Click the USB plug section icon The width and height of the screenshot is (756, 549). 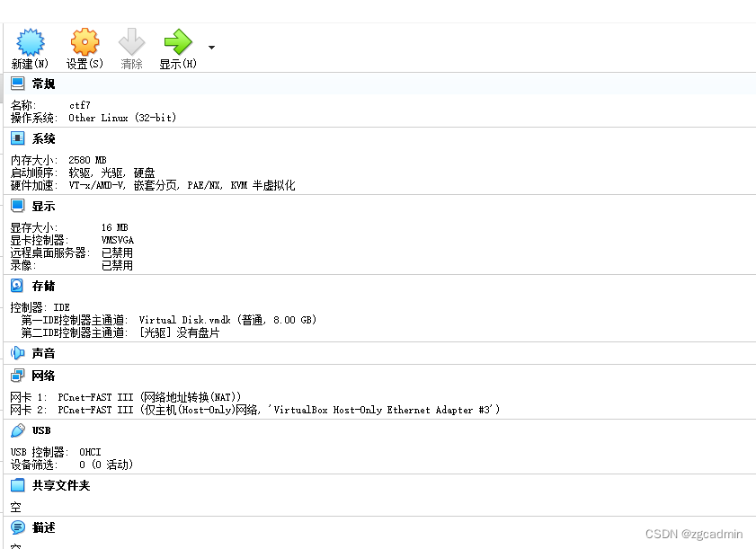click(x=18, y=430)
